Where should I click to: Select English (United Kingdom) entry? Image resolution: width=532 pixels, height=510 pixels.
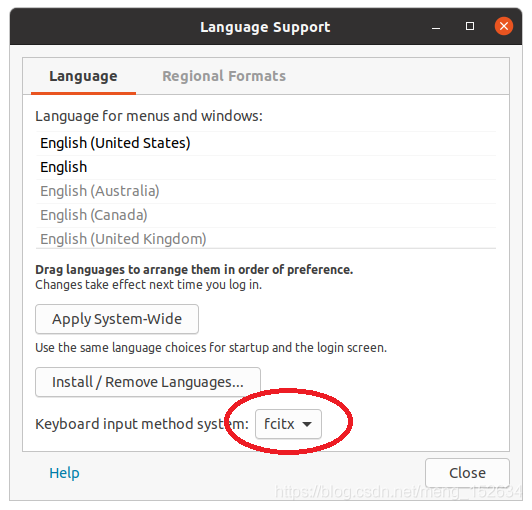point(266,239)
